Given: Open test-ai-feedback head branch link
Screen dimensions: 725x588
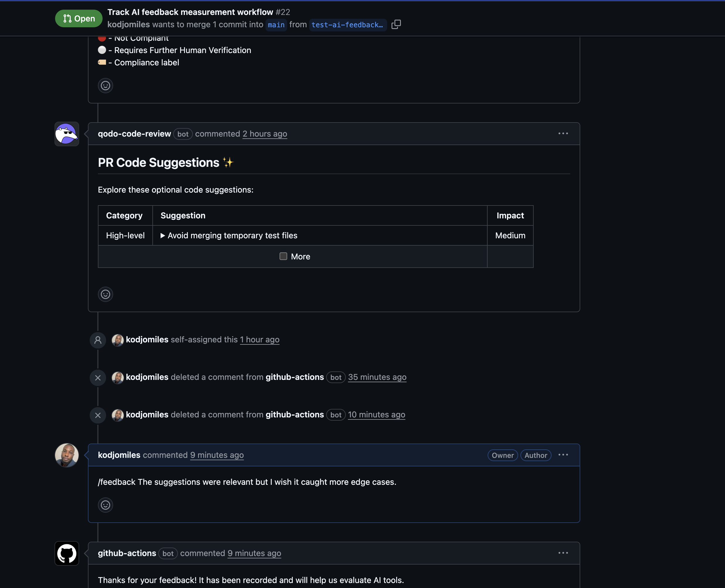Looking at the screenshot, I should point(347,25).
